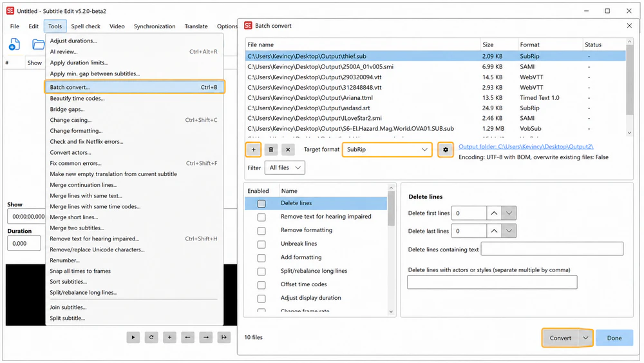
Task: Click the Subtitle Edit app logo
Action: [x=10, y=11]
